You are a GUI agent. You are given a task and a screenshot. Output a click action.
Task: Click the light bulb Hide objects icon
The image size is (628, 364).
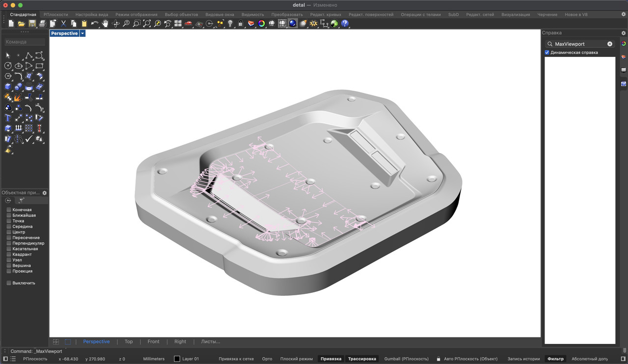[230, 24]
